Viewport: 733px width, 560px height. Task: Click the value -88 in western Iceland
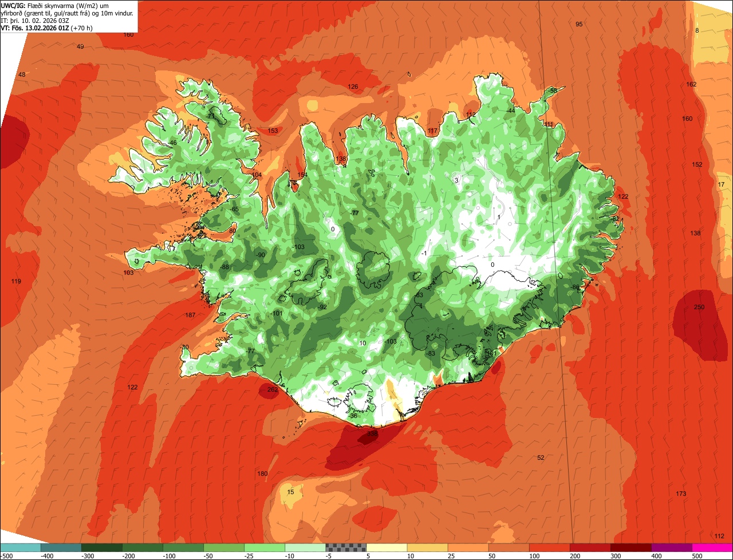click(x=224, y=267)
